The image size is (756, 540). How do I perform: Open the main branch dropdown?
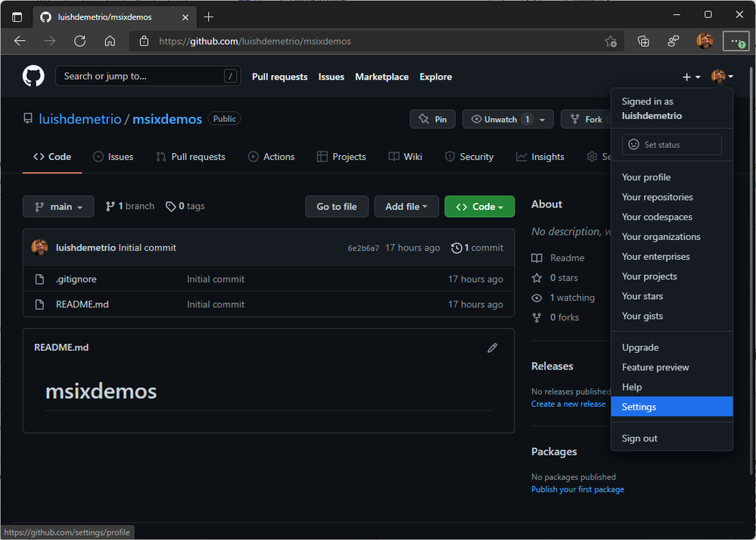coord(58,207)
